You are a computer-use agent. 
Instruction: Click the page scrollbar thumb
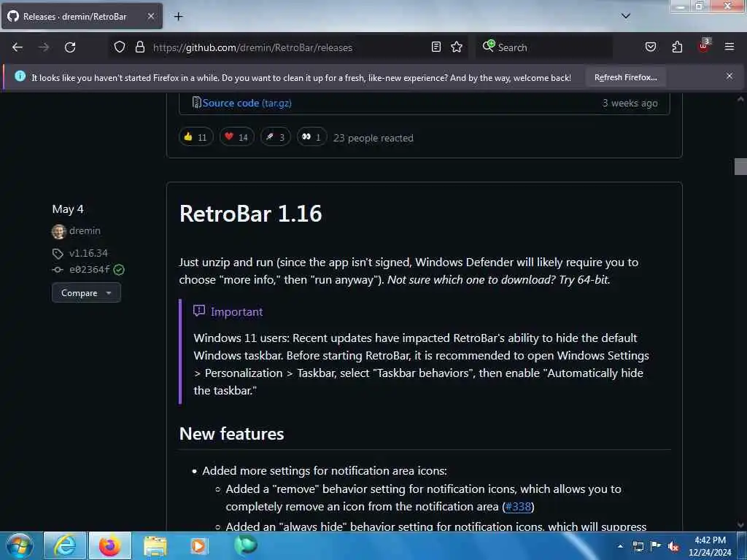(740, 167)
